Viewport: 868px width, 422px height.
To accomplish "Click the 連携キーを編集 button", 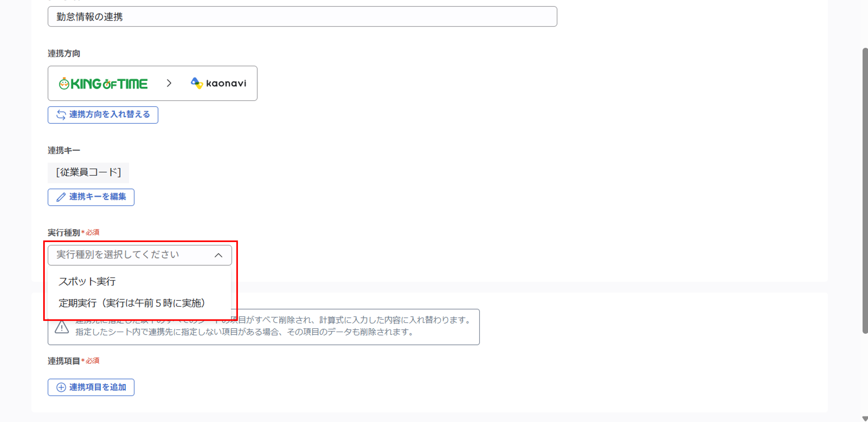I will 91,197.
